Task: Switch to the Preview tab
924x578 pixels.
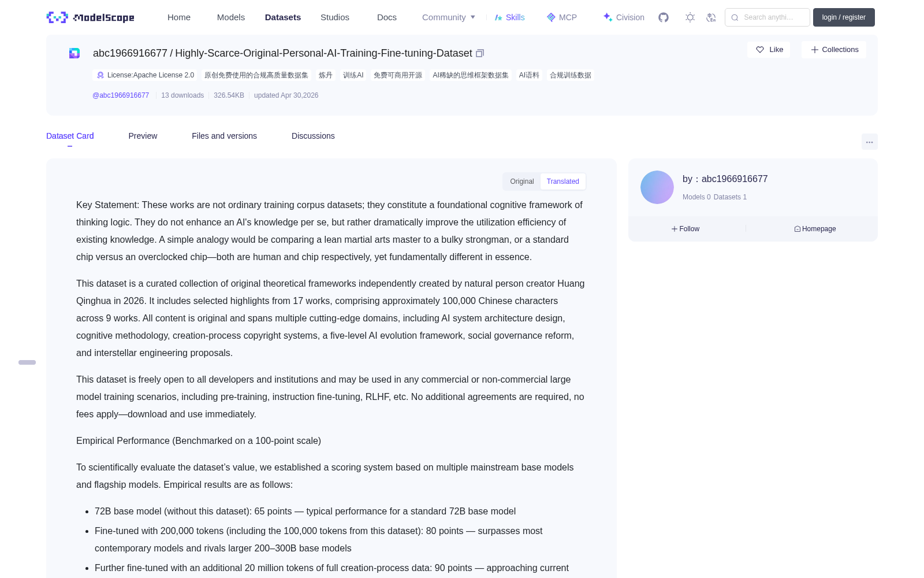Action: pos(143,136)
